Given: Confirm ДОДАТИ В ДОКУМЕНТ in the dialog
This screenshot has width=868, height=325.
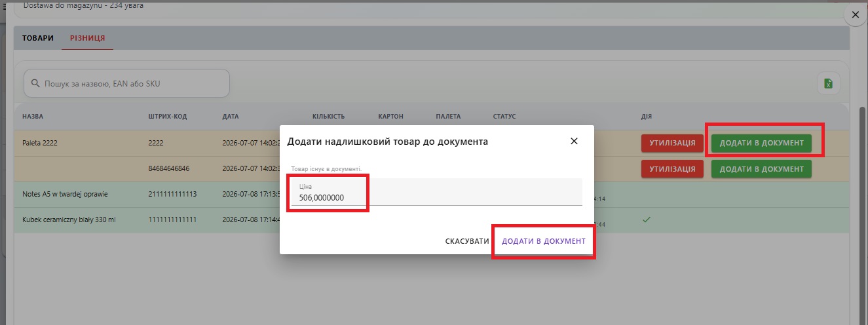Looking at the screenshot, I should (x=544, y=241).
